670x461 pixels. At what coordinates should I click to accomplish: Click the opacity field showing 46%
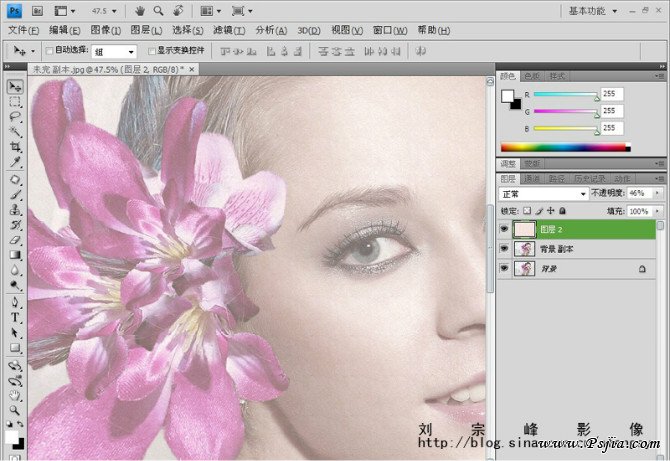click(637, 194)
